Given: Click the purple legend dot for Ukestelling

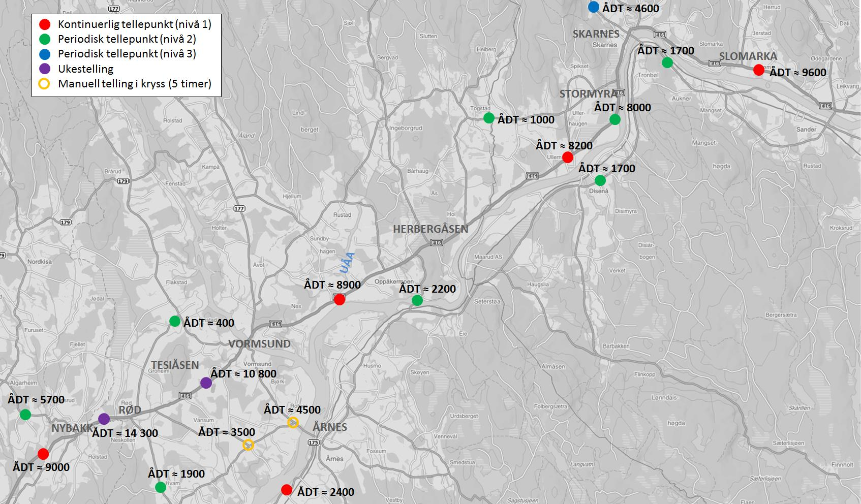Looking at the screenshot, I should [x=45, y=69].
